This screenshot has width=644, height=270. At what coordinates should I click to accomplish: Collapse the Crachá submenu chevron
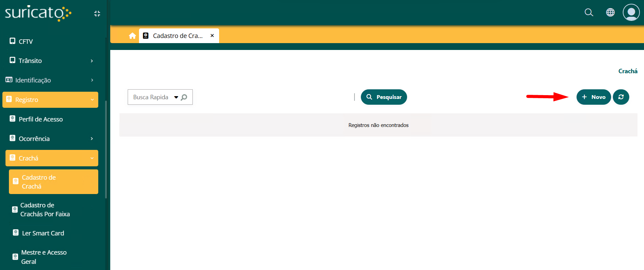click(x=92, y=158)
